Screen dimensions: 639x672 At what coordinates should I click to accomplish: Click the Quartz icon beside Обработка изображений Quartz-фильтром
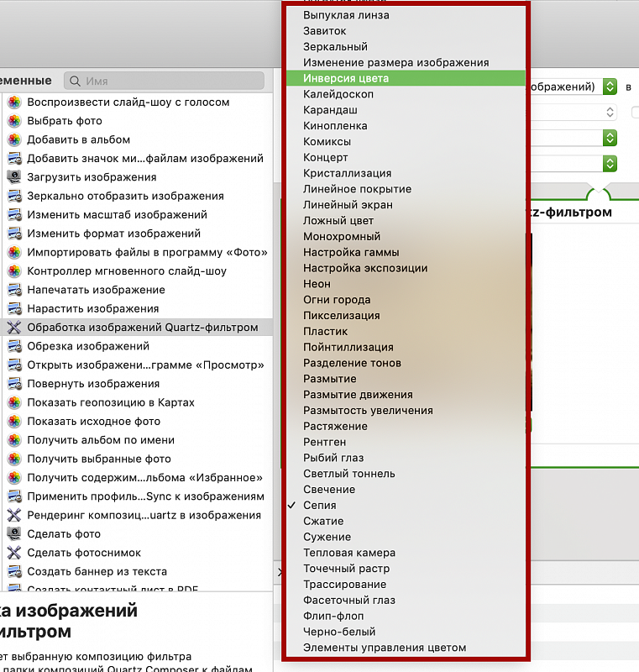click(14, 328)
